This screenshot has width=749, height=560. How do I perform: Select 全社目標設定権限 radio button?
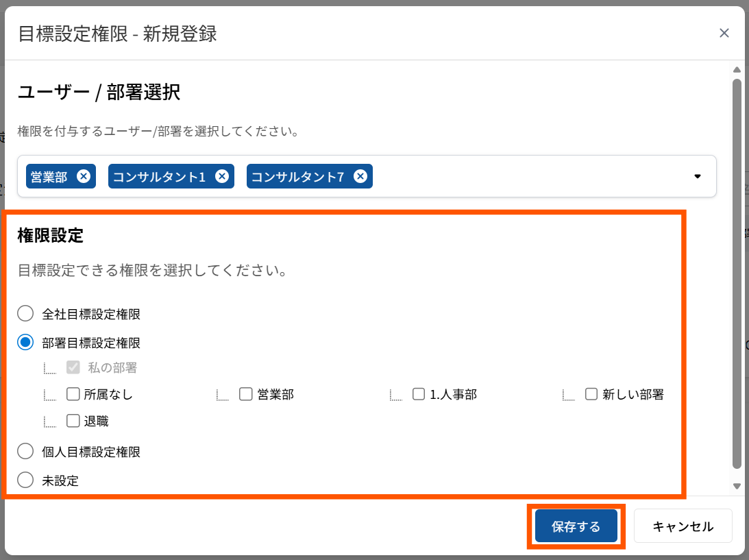25,314
